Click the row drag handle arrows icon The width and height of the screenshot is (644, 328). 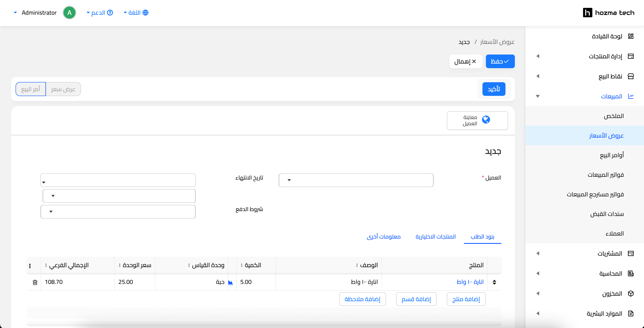click(x=494, y=282)
